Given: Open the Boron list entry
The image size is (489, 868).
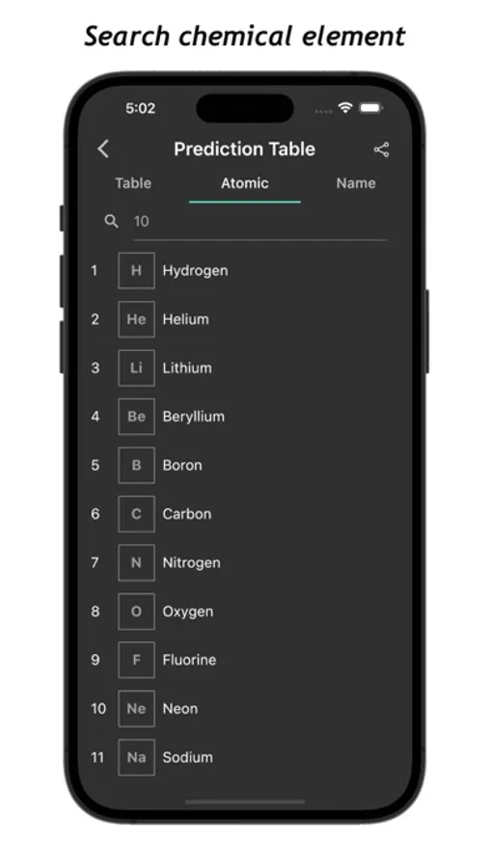Looking at the screenshot, I should pos(245,466).
